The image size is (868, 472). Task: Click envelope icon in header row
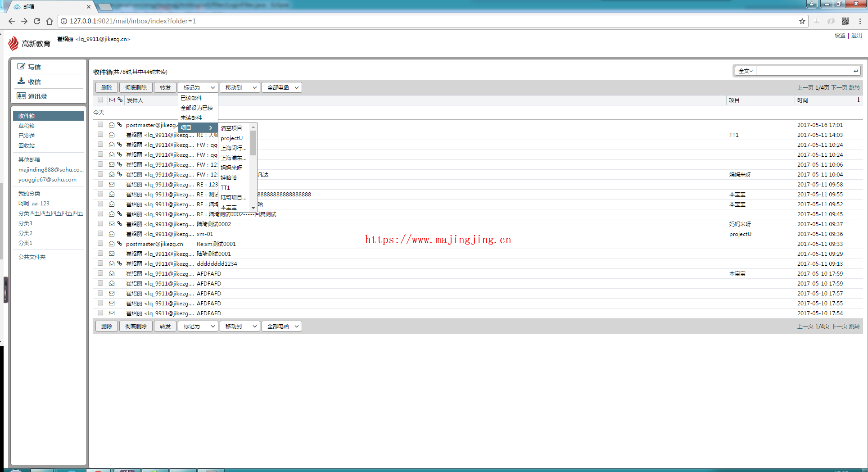[x=112, y=100]
